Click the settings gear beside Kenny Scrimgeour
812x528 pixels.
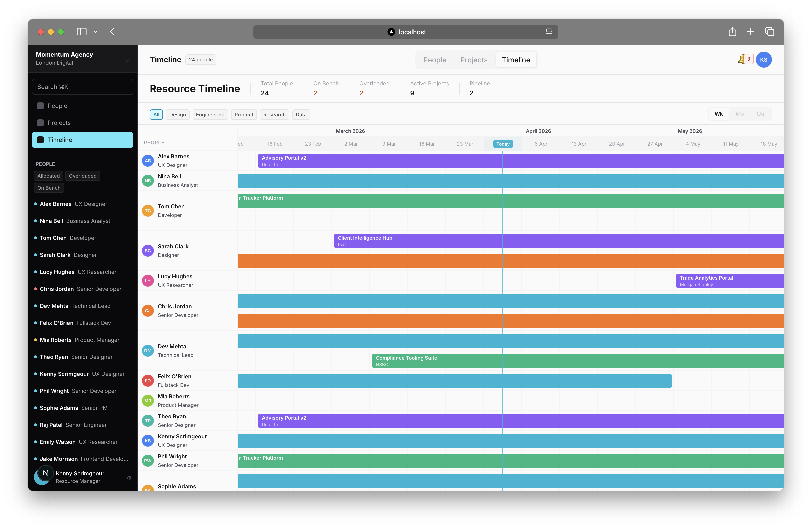[x=129, y=477]
